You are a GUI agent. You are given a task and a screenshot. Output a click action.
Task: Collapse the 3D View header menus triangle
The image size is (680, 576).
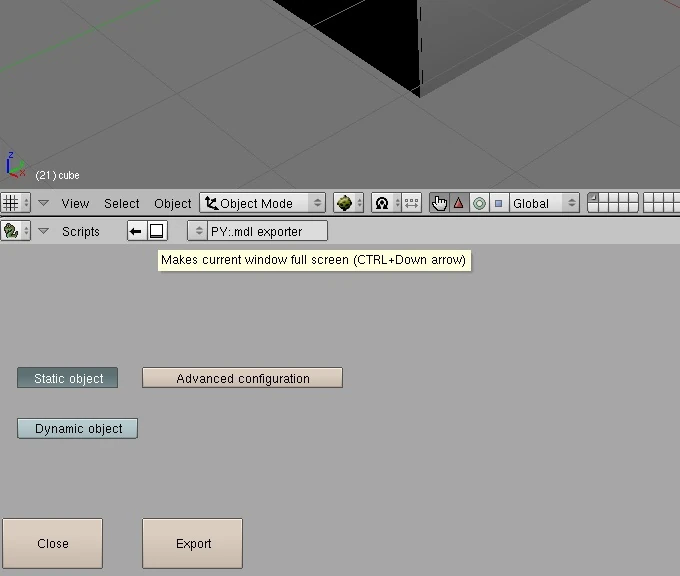43,203
